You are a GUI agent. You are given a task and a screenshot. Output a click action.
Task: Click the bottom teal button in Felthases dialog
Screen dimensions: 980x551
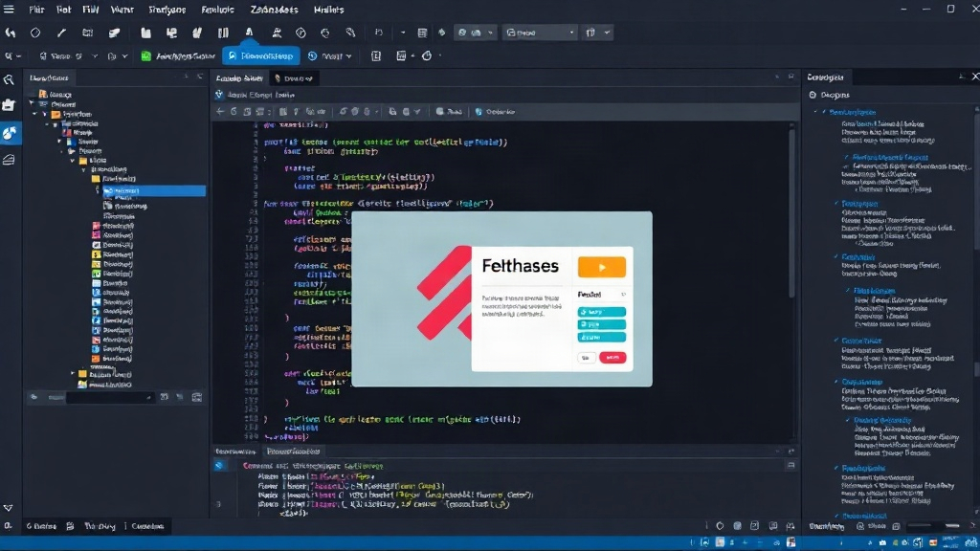point(601,338)
